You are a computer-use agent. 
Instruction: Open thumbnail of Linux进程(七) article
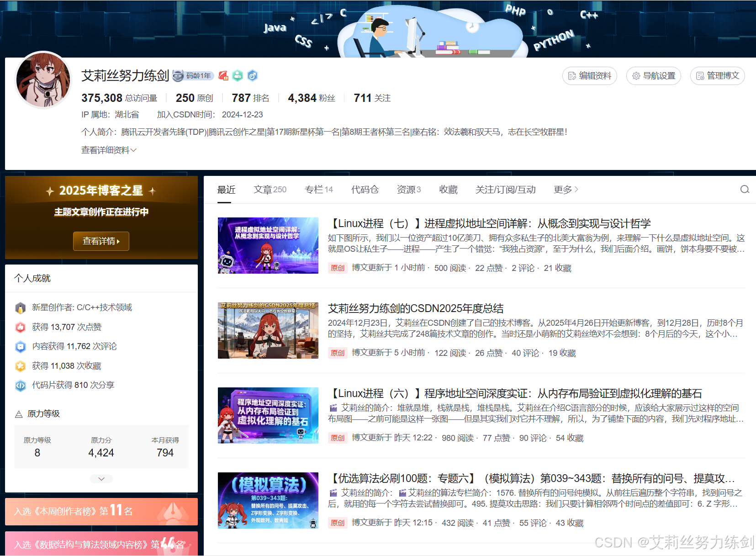click(268, 246)
